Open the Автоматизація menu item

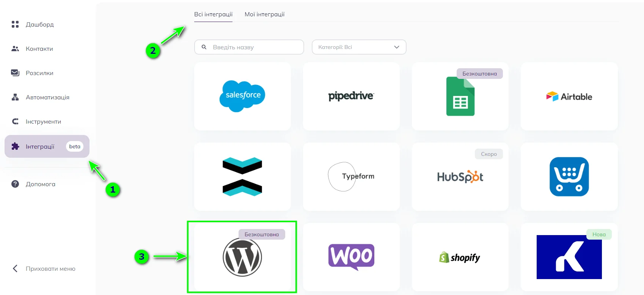tap(47, 97)
